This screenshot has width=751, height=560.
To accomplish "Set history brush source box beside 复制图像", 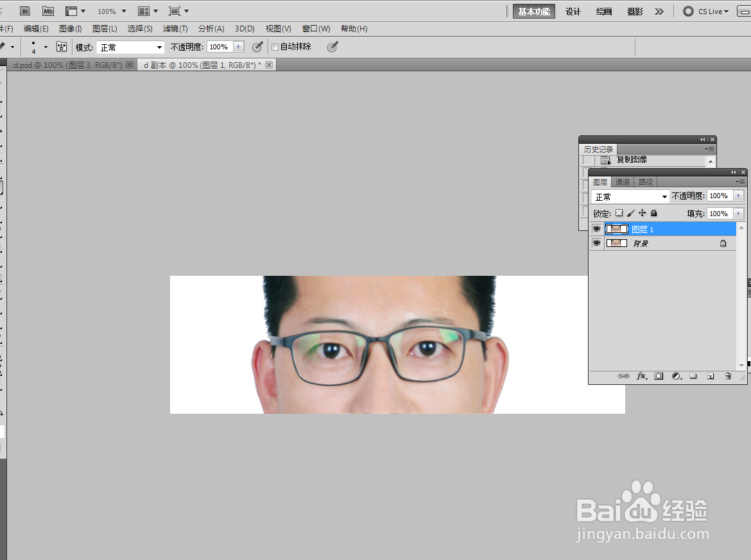I will click(x=588, y=160).
